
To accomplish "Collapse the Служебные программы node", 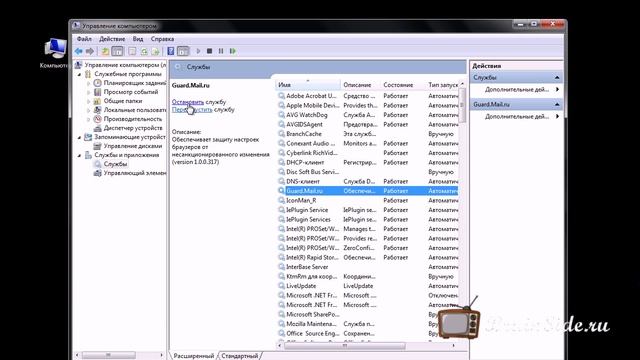I will click(x=80, y=74).
